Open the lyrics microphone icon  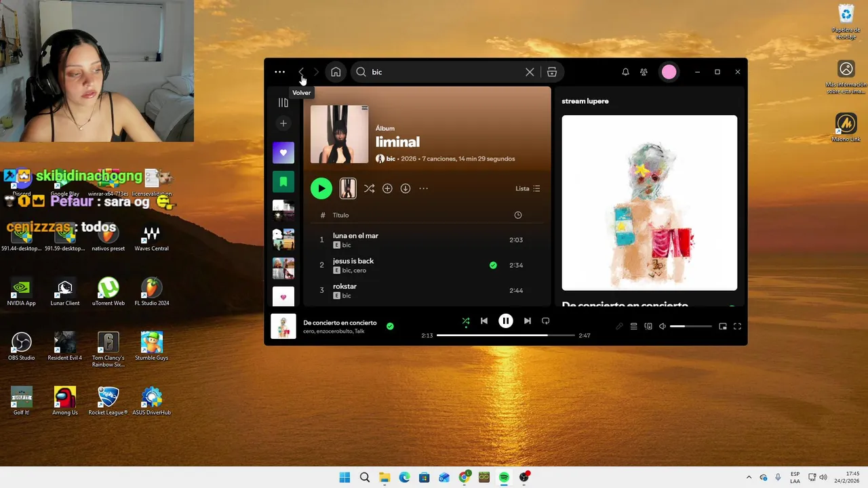click(619, 326)
